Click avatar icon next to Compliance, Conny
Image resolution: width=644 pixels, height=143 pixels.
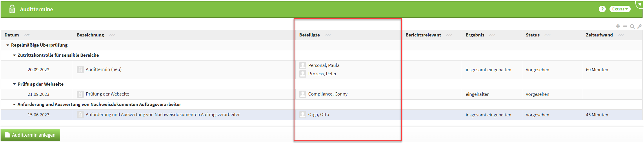click(303, 94)
